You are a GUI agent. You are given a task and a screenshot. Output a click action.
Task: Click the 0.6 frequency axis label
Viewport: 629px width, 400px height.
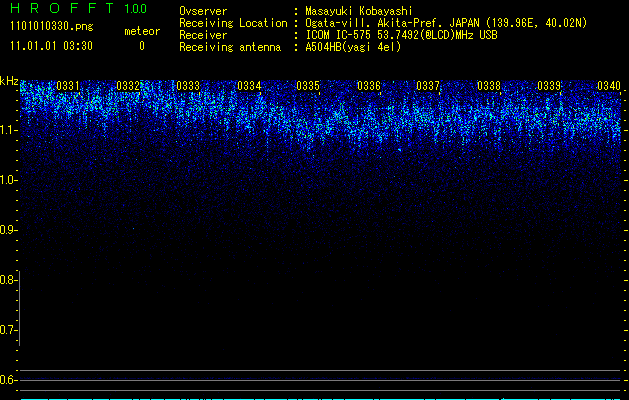point(8,380)
